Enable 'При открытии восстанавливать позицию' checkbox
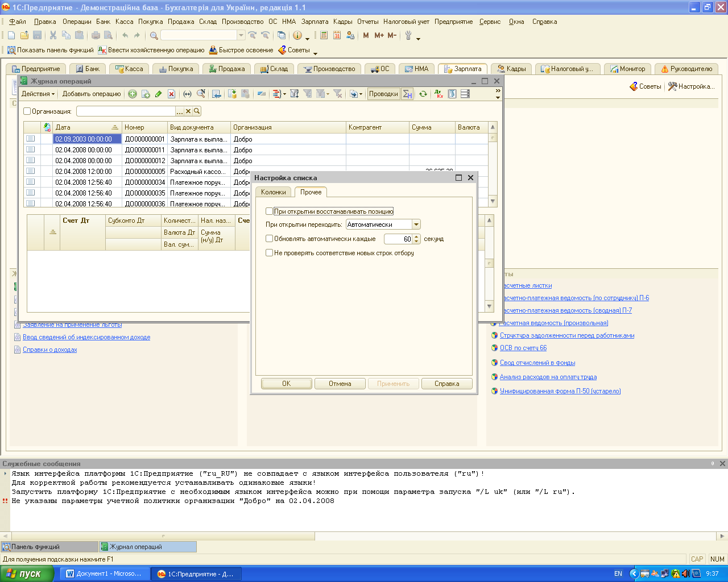Viewport: 728px width, 582px height. click(270, 211)
